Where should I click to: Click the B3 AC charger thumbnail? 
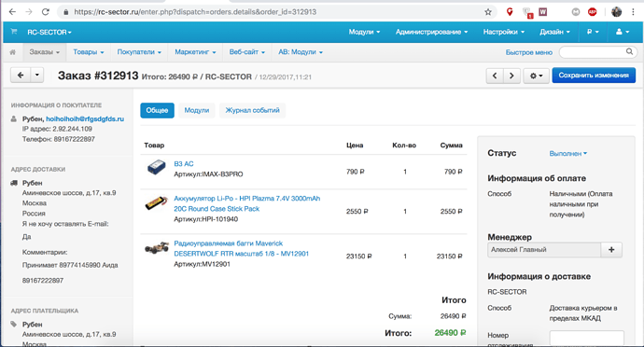point(157,168)
